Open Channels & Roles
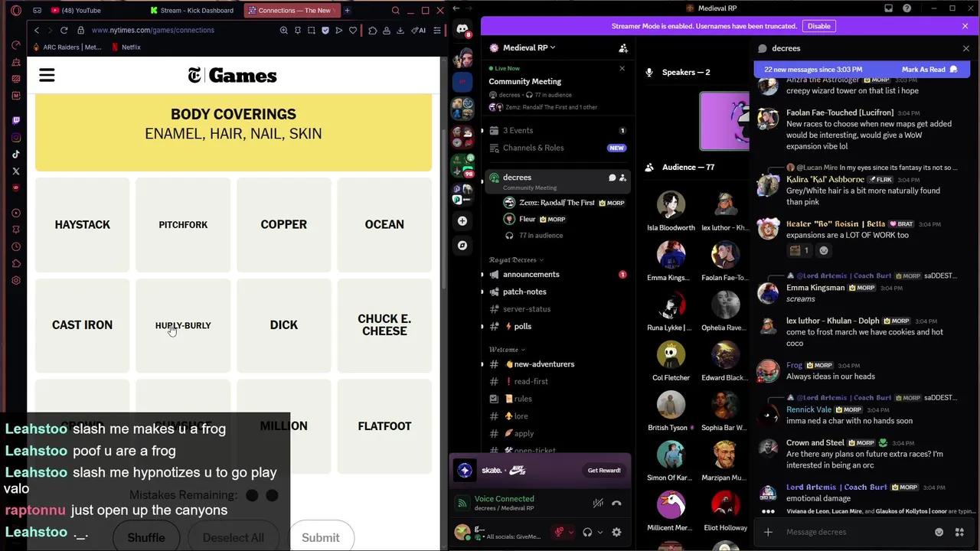 [x=558, y=148]
